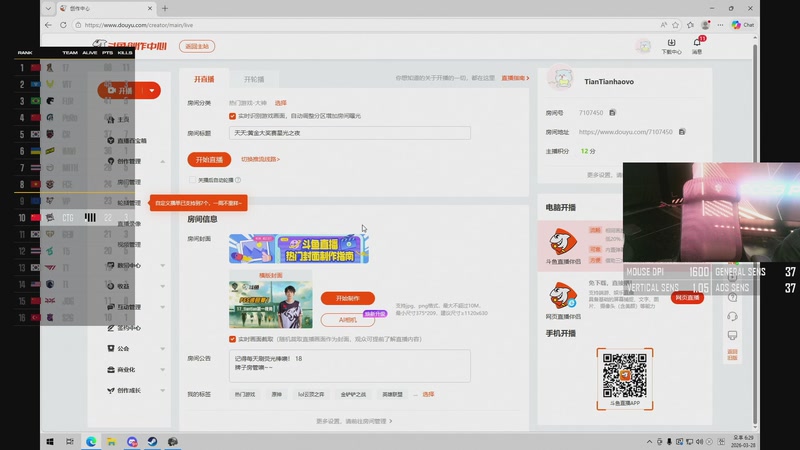The width and height of the screenshot is (800, 450).
Task: Copy the room number 7107450
Action: 612,113
